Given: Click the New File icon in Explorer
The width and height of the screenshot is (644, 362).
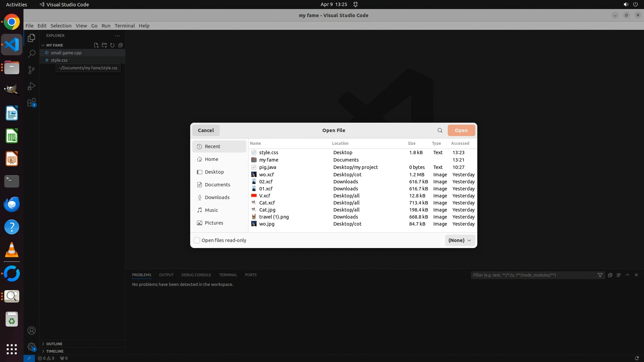Looking at the screenshot, I should 96,45.
